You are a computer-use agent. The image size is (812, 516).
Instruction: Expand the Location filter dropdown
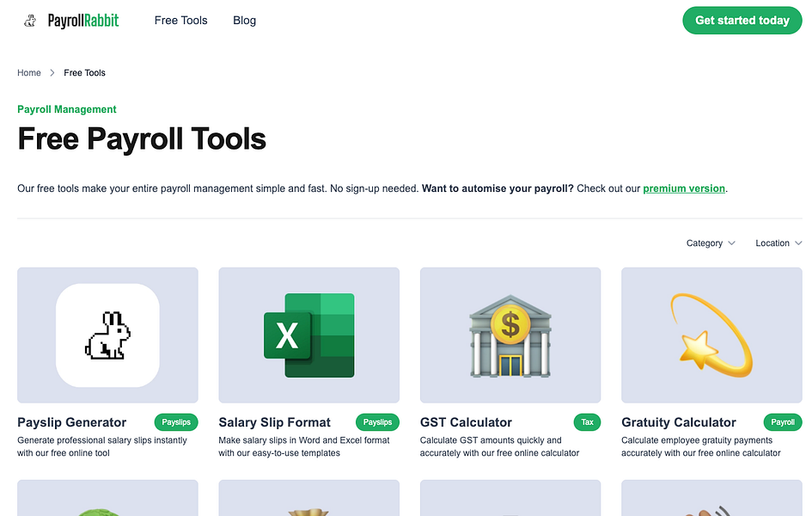coord(778,243)
